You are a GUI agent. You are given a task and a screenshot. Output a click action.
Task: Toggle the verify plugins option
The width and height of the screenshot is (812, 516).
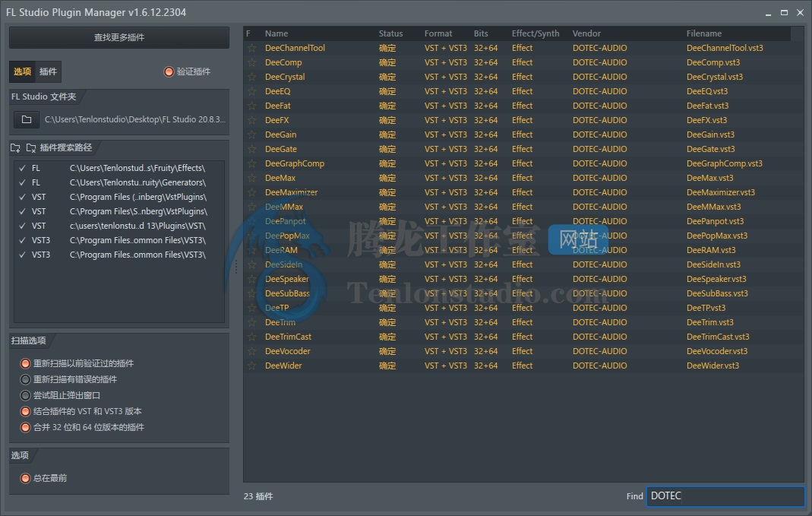[x=169, y=71]
